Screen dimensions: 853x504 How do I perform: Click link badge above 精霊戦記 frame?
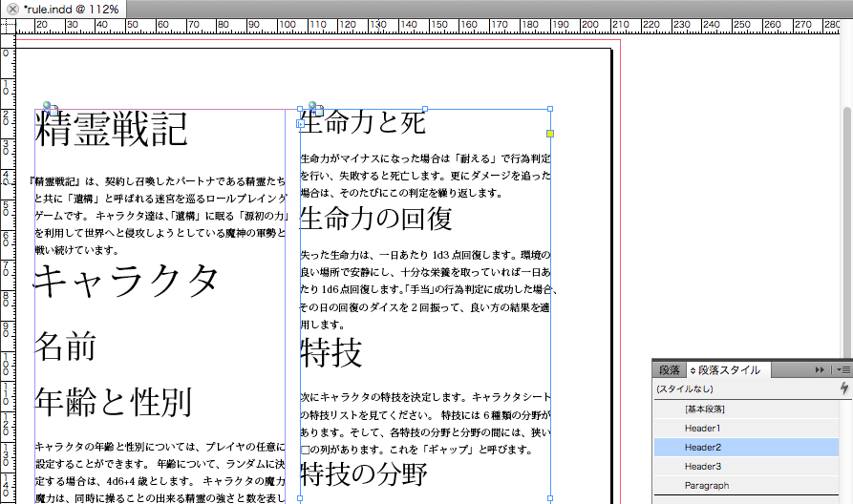coord(50,108)
